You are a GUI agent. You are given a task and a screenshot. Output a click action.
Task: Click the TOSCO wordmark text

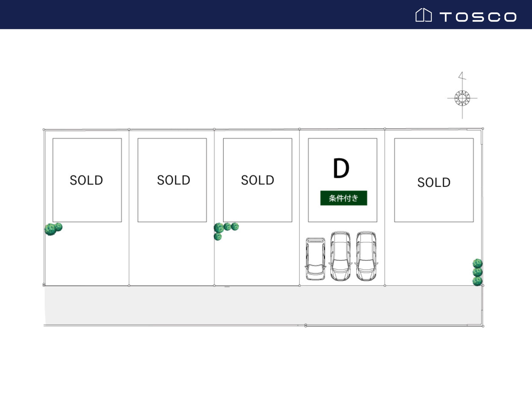point(478,17)
